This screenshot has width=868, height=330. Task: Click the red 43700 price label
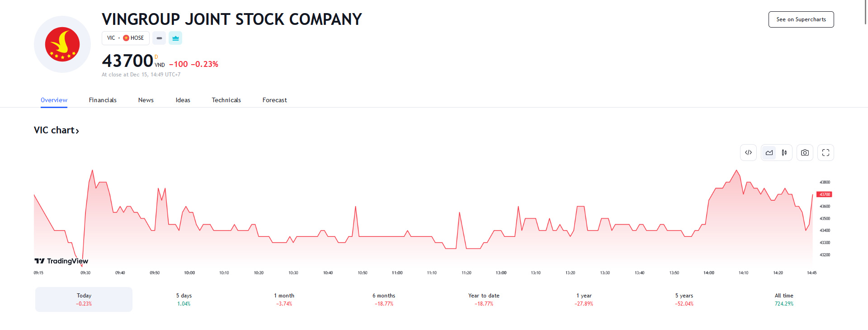pyautogui.click(x=825, y=194)
